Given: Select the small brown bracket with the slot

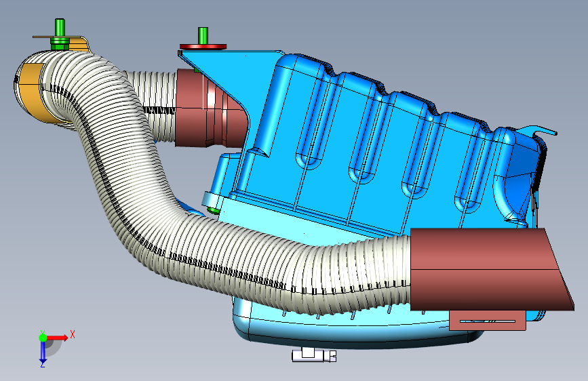Looking at the screenshot, I should point(488,321).
